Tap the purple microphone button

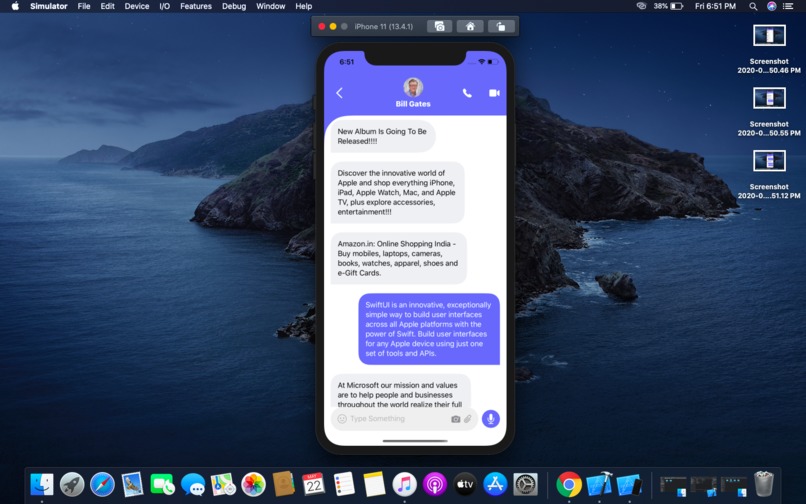click(x=490, y=419)
